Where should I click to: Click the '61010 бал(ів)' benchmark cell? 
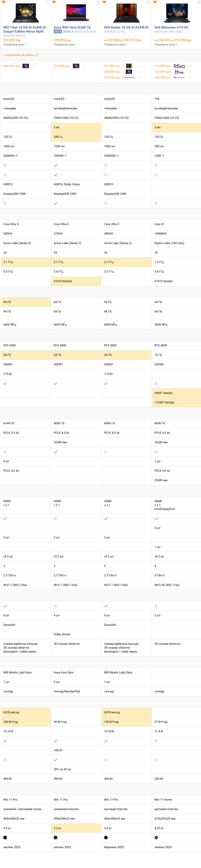pos(76,281)
